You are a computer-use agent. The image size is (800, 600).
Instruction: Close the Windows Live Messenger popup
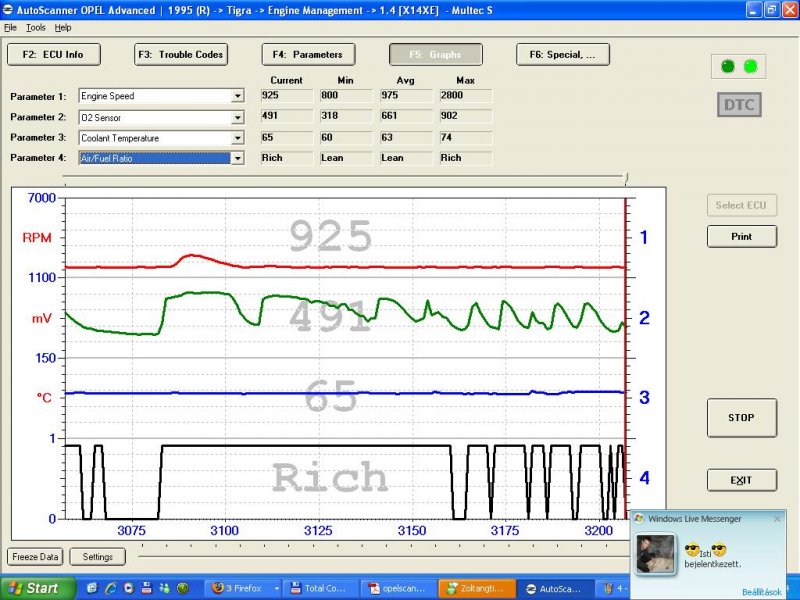tap(777, 519)
